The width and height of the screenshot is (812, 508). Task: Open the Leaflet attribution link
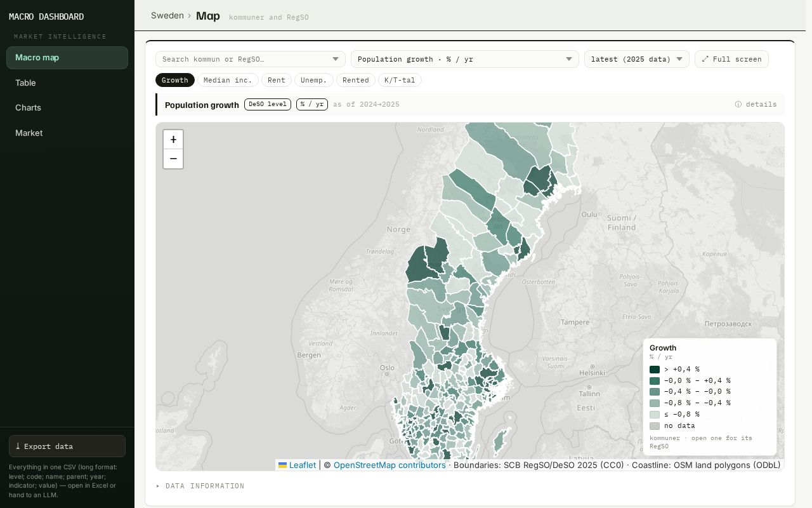302,465
